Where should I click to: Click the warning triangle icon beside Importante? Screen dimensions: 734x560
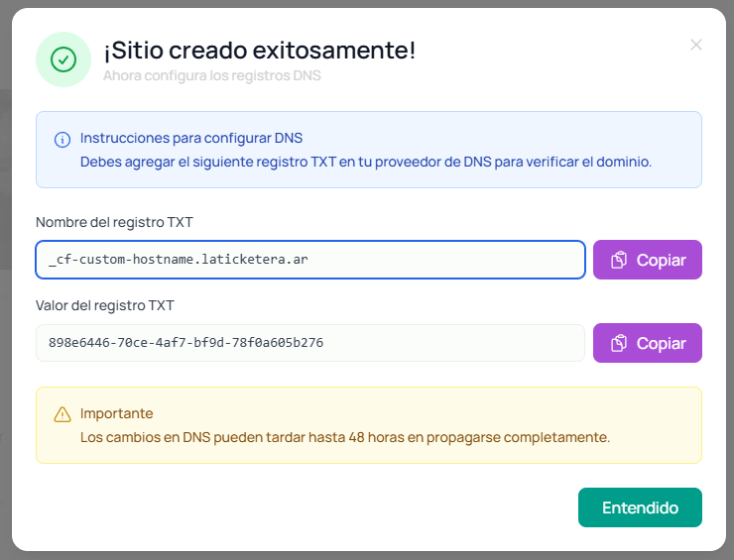pos(62,414)
